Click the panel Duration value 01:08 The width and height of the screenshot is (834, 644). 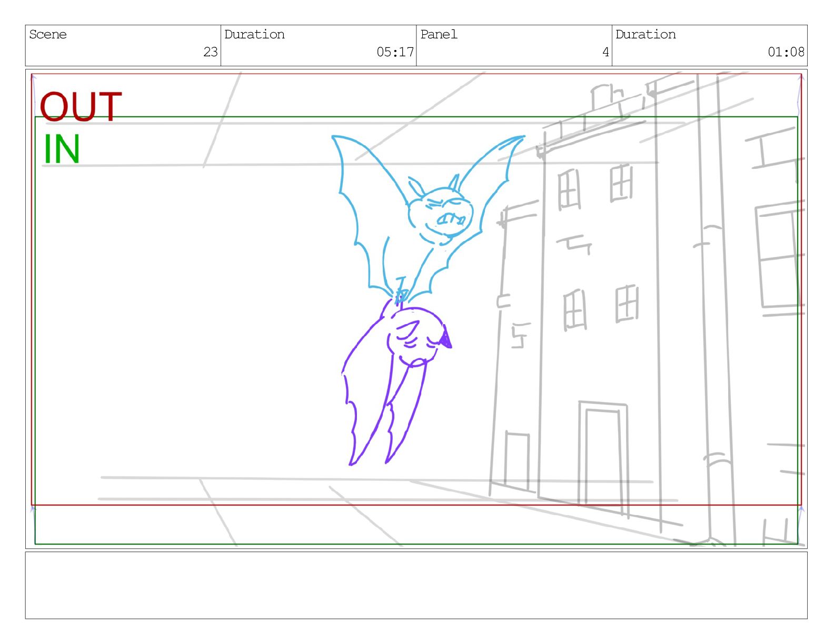click(x=786, y=52)
